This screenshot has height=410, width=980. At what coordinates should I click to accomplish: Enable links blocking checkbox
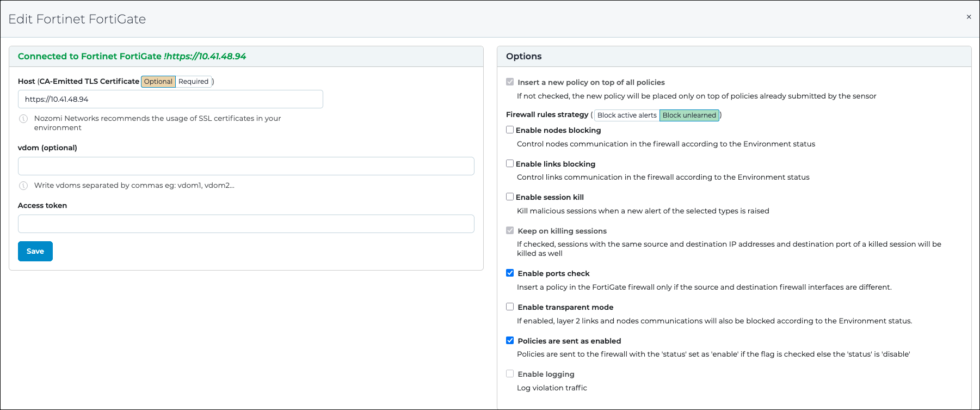[510, 163]
